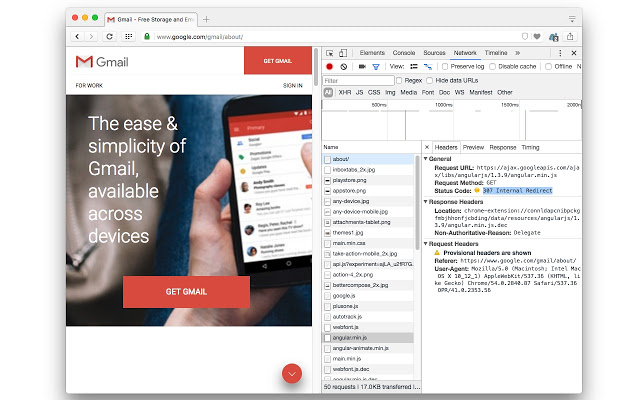Open the DevTools three-dot menu

(560, 53)
